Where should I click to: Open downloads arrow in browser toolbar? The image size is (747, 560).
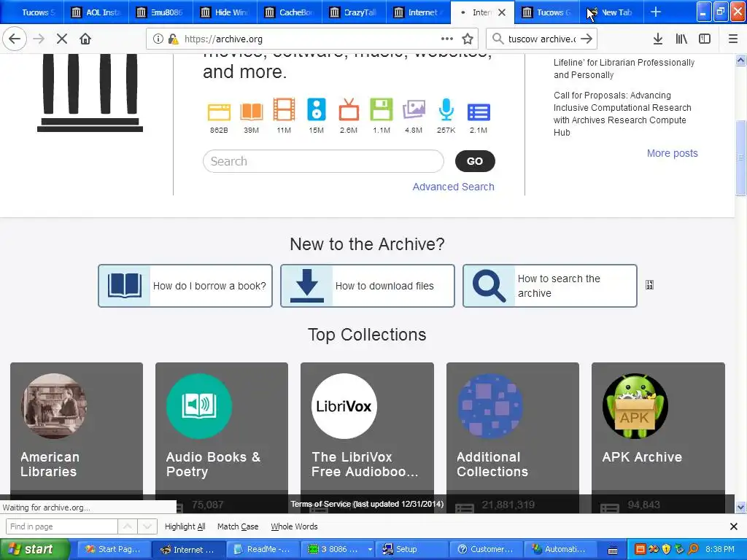click(658, 39)
